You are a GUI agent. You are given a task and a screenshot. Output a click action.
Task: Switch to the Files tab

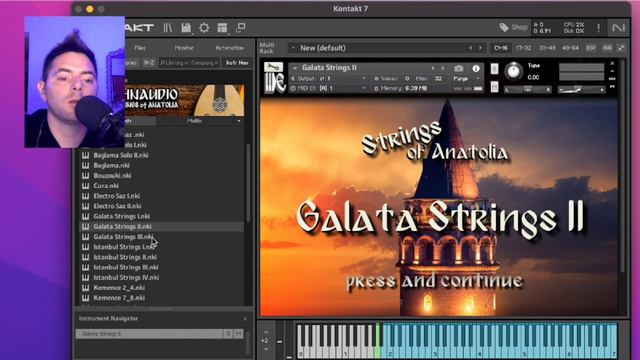140,48
